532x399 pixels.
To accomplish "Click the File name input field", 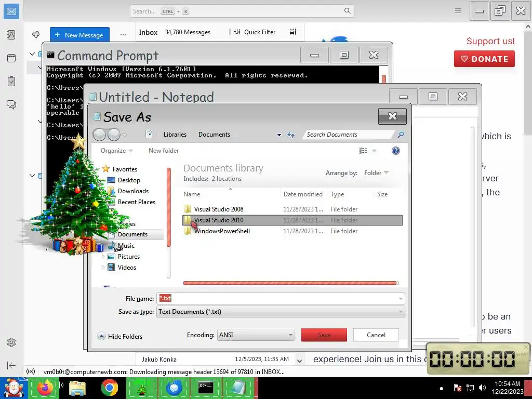I will [277, 299].
